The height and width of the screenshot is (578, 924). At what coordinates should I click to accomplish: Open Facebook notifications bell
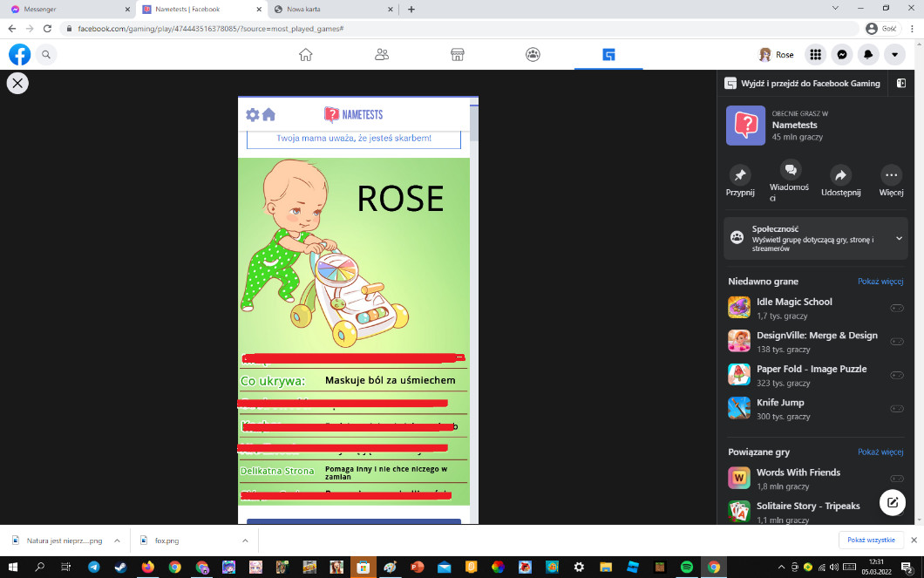pyautogui.click(x=868, y=54)
